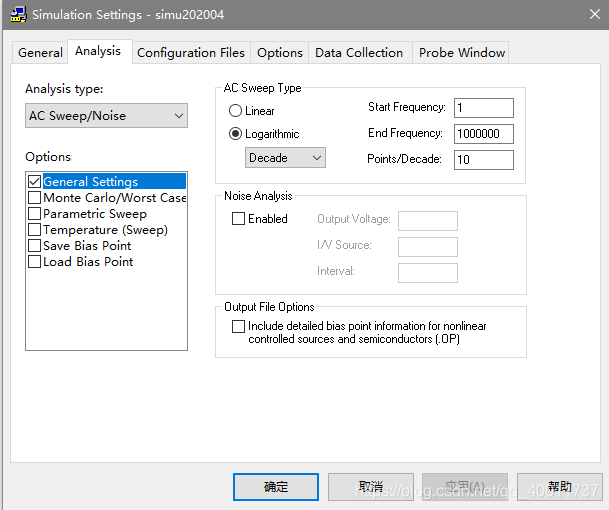Select the Logarithmic radio button
Screen dimensions: 609x510
click(x=235, y=134)
